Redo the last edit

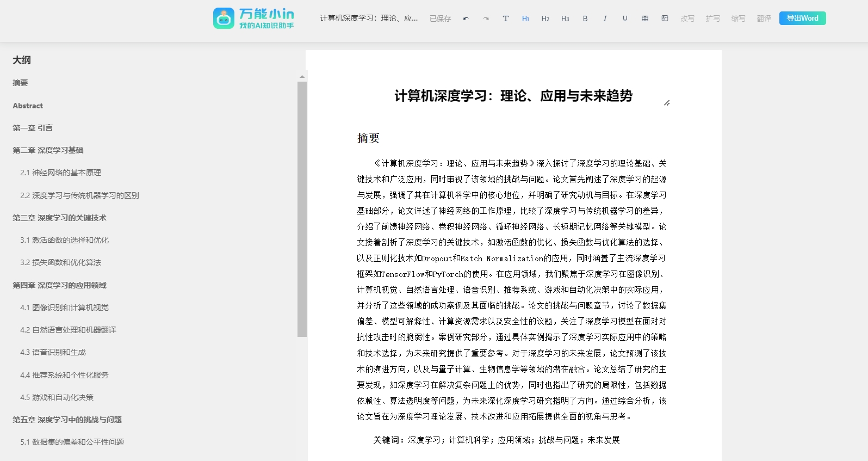pos(486,19)
